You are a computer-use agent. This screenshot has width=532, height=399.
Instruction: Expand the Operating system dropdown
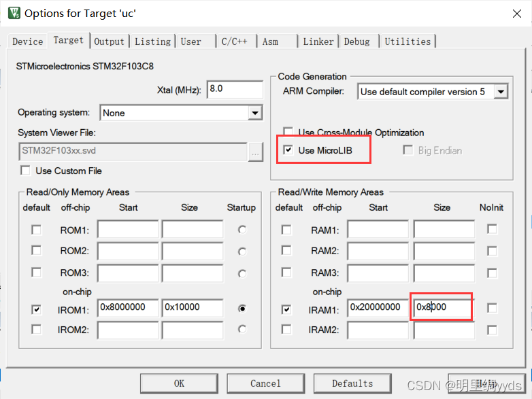255,113
